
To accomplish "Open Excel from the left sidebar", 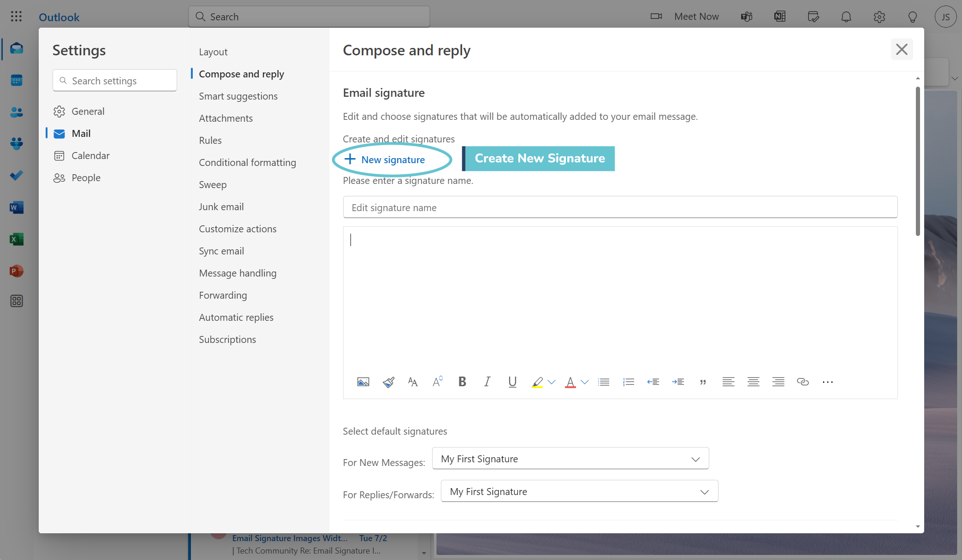I will tap(17, 239).
